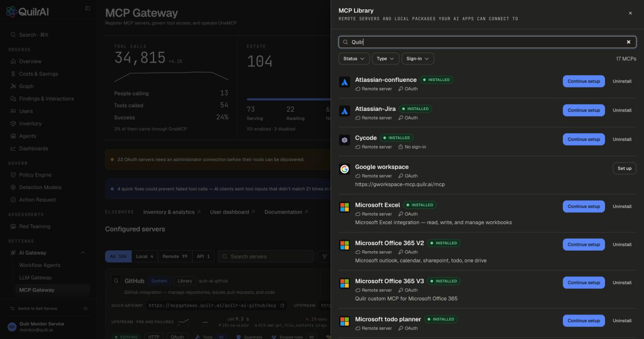Image resolution: width=644 pixels, height=339 pixels.
Task: Click the Microsoft Office 365 V2 logo
Action: 345,245
